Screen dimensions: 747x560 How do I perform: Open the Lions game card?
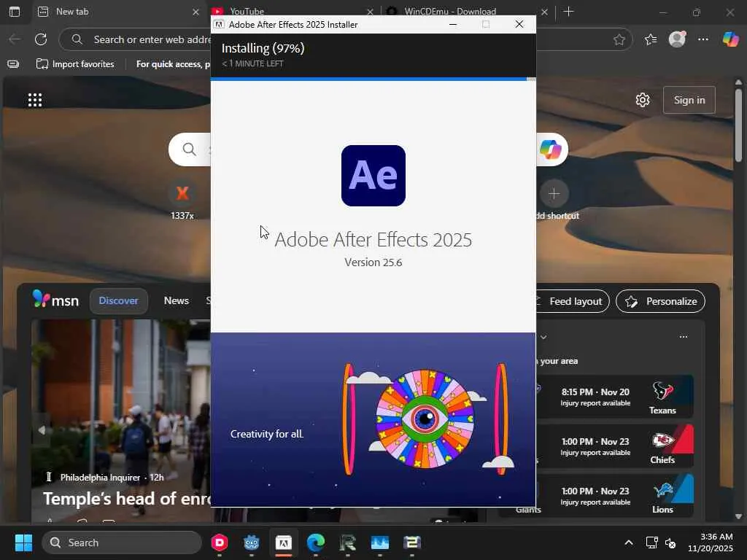[x=614, y=496]
